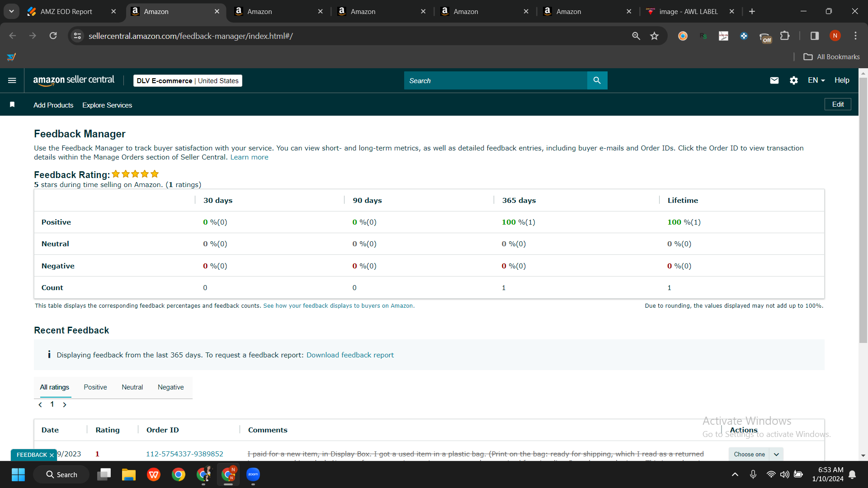
Task: Select the Positive ratings tab
Action: pyautogui.click(x=95, y=387)
